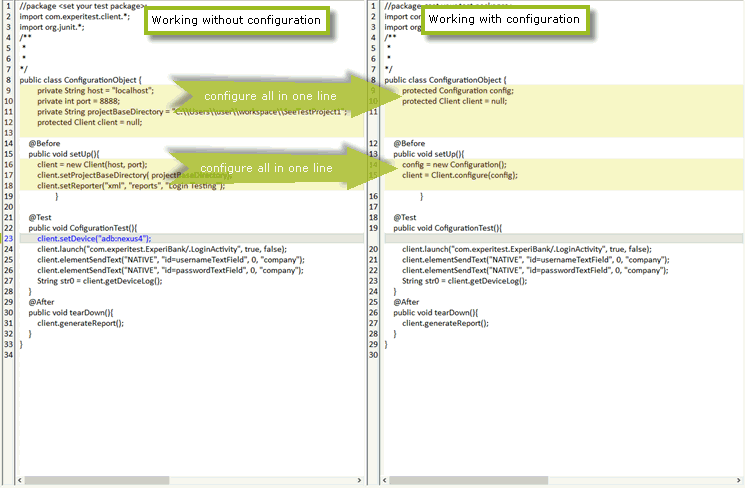The height and width of the screenshot is (488, 745).
Task: Click the lower green 'configure all in one line' arrow
Action: (270, 168)
